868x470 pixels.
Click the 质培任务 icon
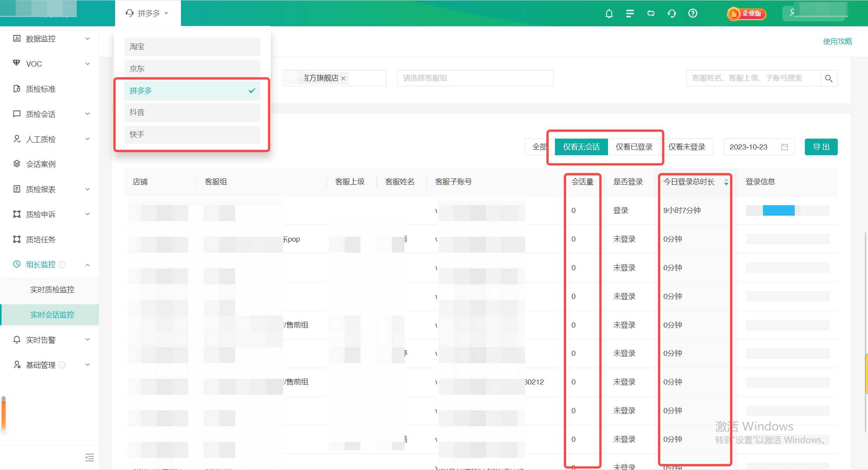pyautogui.click(x=17, y=239)
